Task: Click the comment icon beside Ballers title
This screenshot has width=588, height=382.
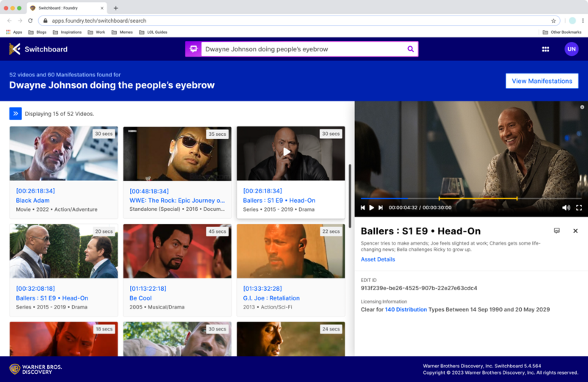Action: tap(557, 231)
